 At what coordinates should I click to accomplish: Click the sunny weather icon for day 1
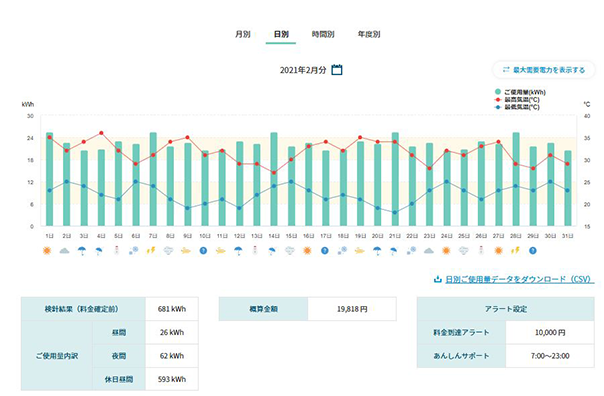tap(47, 251)
